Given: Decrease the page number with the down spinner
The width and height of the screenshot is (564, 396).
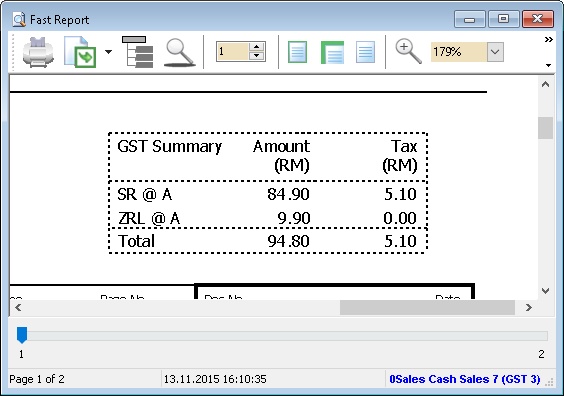Looking at the screenshot, I should [256, 56].
